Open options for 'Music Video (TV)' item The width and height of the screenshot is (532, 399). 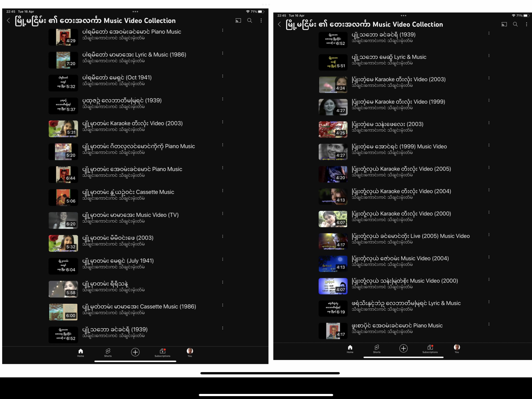pyautogui.click(x=222, y=214)
